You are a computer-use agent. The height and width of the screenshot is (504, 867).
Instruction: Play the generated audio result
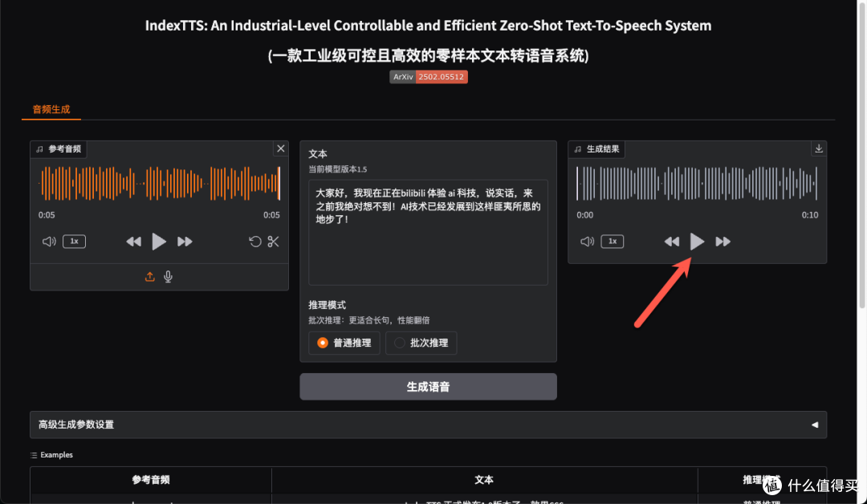coord(697,241)
